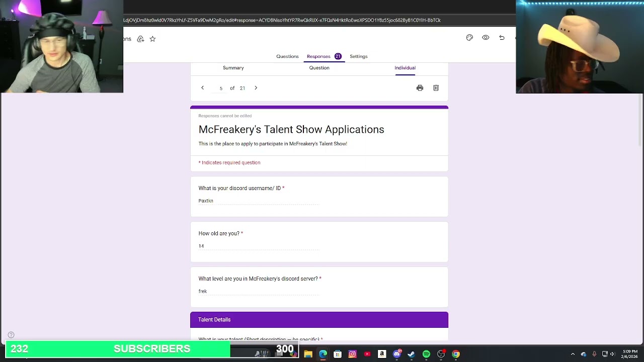This screenshot has width=644, height=362.
Task: Select the Individual responses view
Action: pyautogui.click(x=405, y=68)
